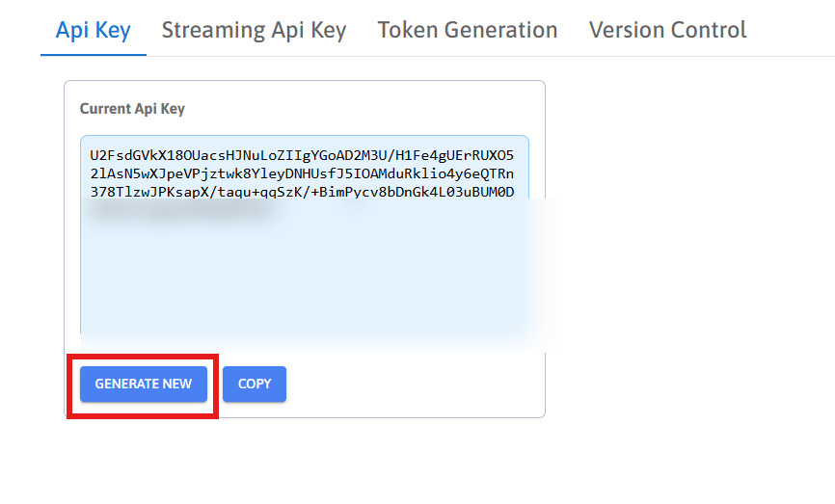
Task: Click empty card space right of COPY button
Action: (415, 384)
